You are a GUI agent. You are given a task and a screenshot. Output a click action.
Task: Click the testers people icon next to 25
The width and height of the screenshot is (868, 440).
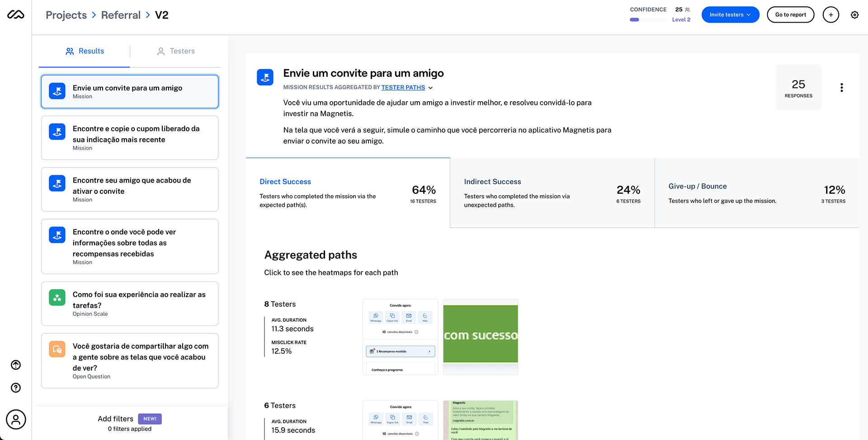tap(688, 9)
